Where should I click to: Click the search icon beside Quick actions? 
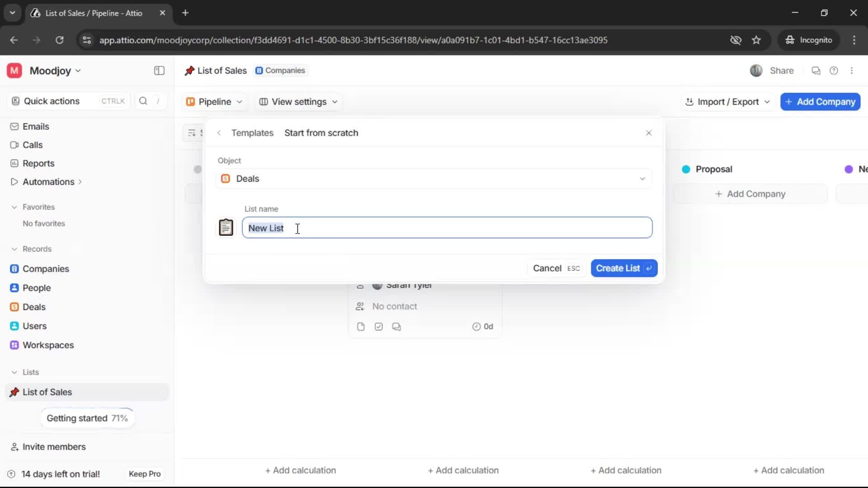tap(143, 101)
